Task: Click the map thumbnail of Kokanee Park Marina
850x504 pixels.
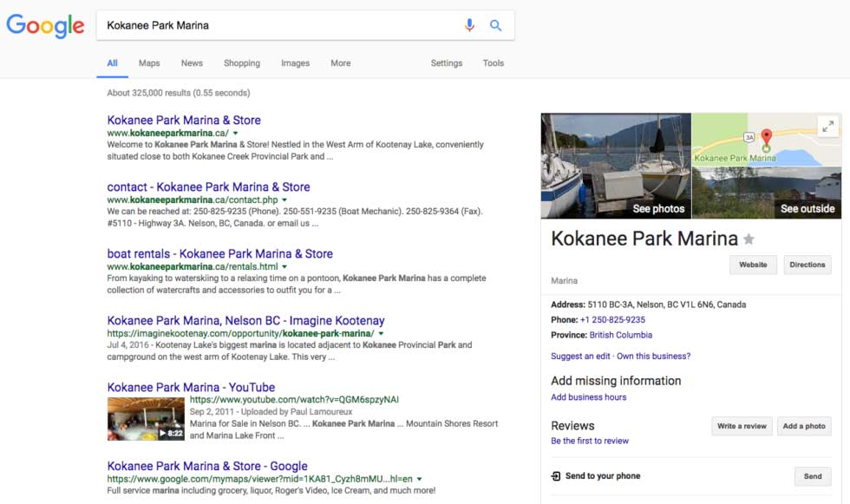Action: pyautogui.click(x=767, y=140)
